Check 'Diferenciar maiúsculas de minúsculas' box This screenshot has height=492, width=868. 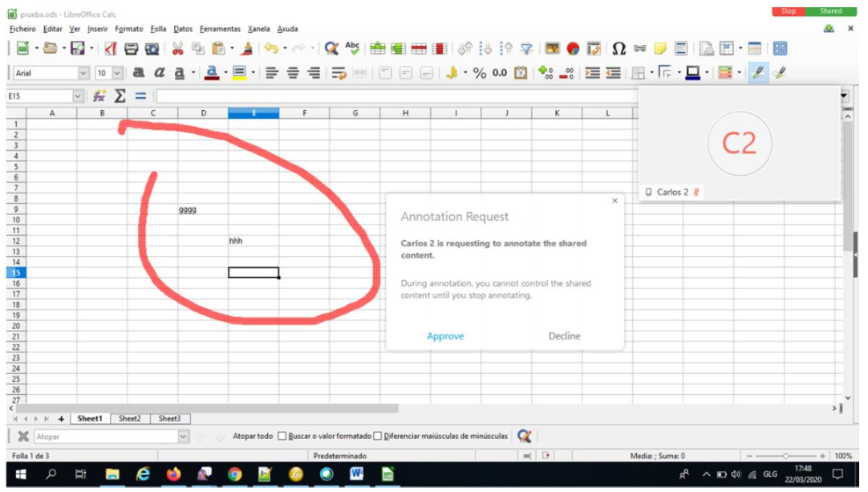pos(378,436)
